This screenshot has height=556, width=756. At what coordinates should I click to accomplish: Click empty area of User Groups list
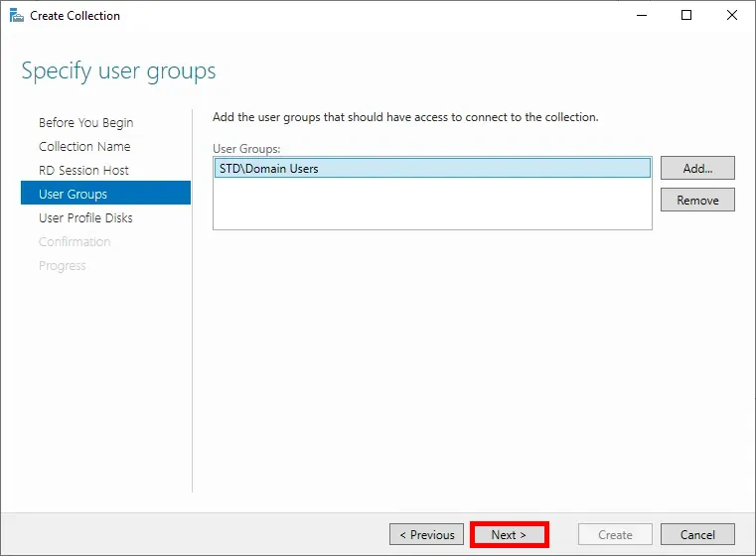click(432, 206)
